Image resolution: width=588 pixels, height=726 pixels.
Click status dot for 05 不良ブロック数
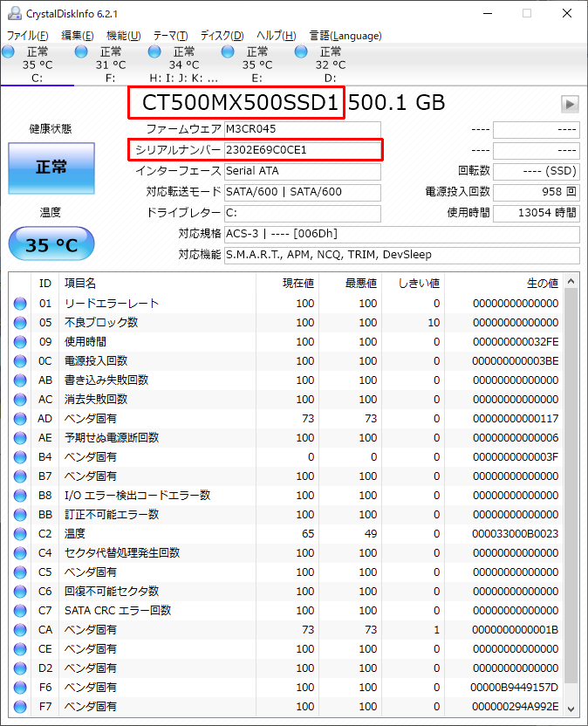(x=20, y=323)
